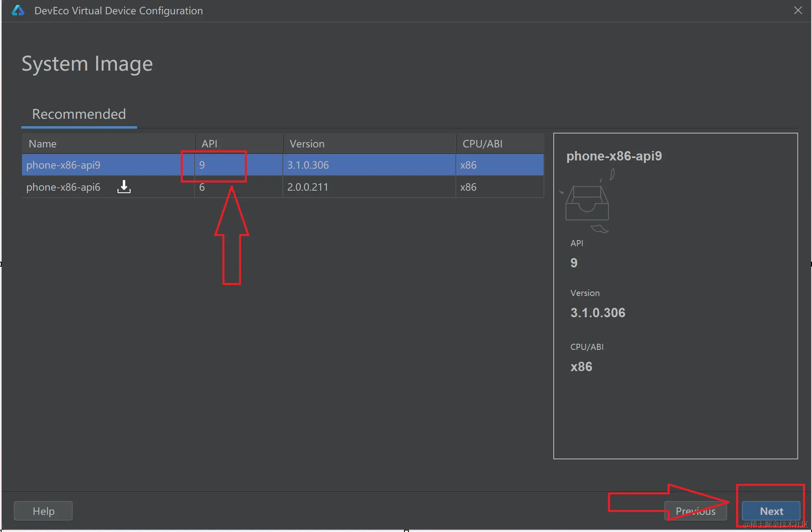This screenshot has width=812, height=532.
Task: Click Previous to go back
Action: (696, 511)
